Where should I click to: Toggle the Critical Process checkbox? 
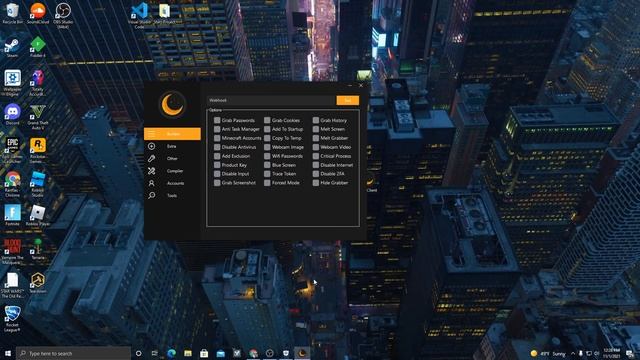pyautogui.click(x=316, y=156)
